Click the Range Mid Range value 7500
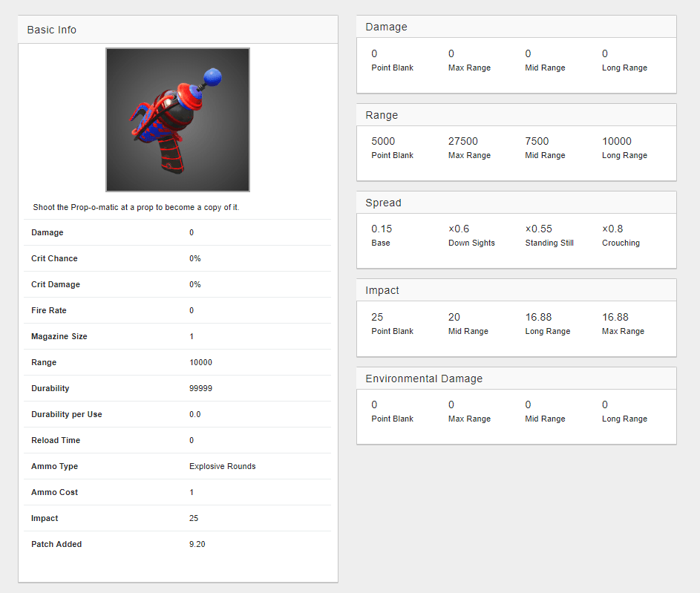 tap(537, 141)
